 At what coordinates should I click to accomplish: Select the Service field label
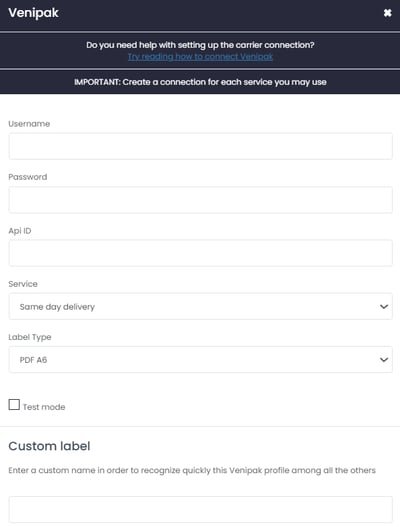pos(23,284)
